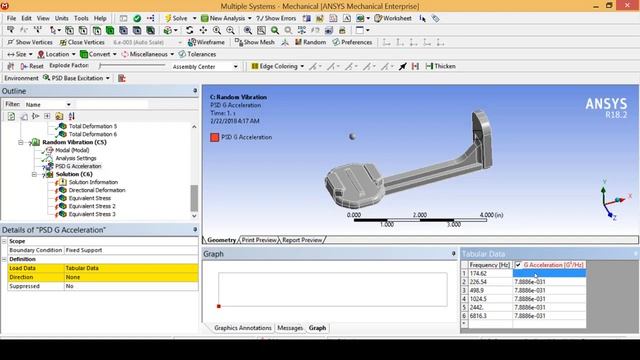
Task: Click the Tolerances icon
Action: coord(182,54)
